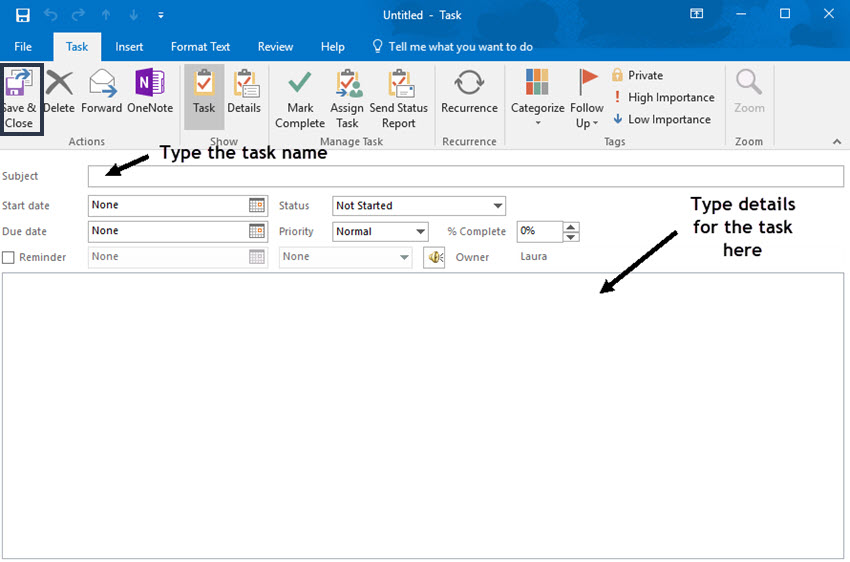Click Tell me what you want to do
Image resolution: width=850 pixels, height=562 pixels.
click(460, 47)
